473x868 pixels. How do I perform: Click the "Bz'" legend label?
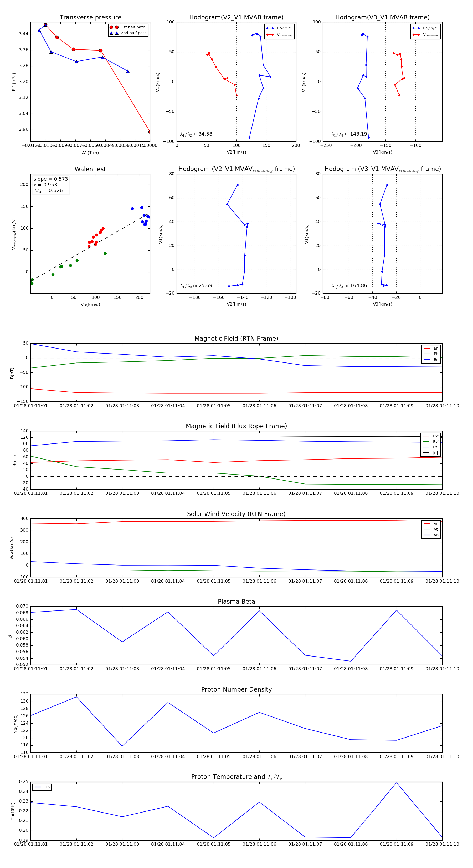click(x=436, y=447)
